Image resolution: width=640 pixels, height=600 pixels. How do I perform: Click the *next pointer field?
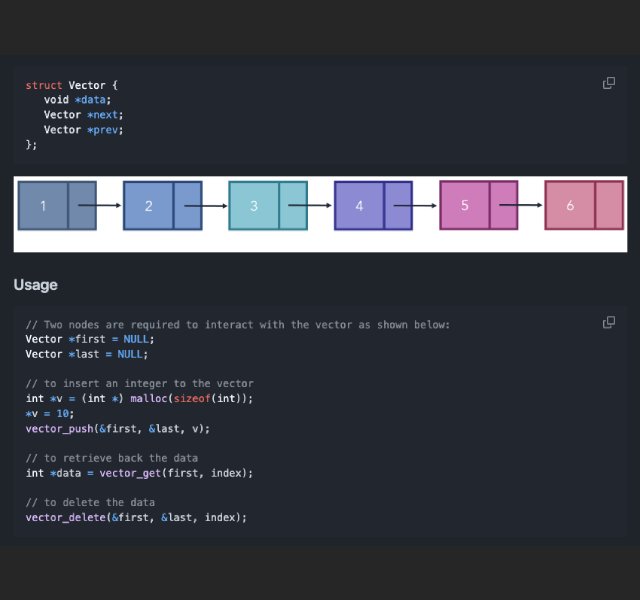[103, 115]
